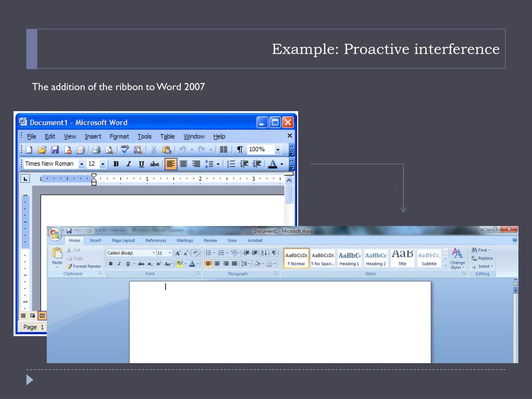Apply the Title style from gallery
532x399 pixels.
tap(403, 259)
